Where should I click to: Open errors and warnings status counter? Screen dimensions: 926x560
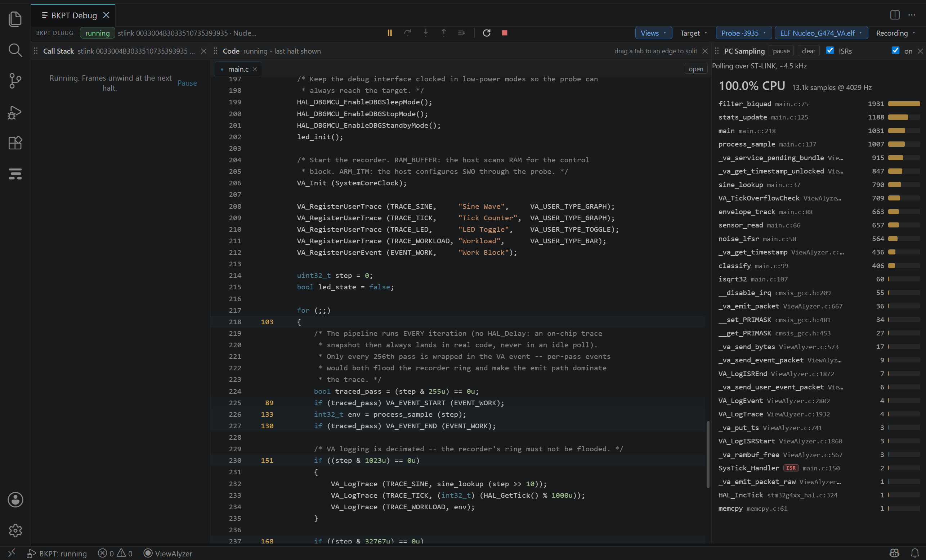115,553
